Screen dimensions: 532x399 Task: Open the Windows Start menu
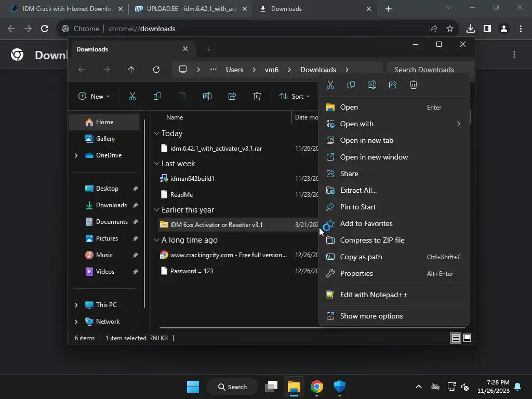[193, 387]
